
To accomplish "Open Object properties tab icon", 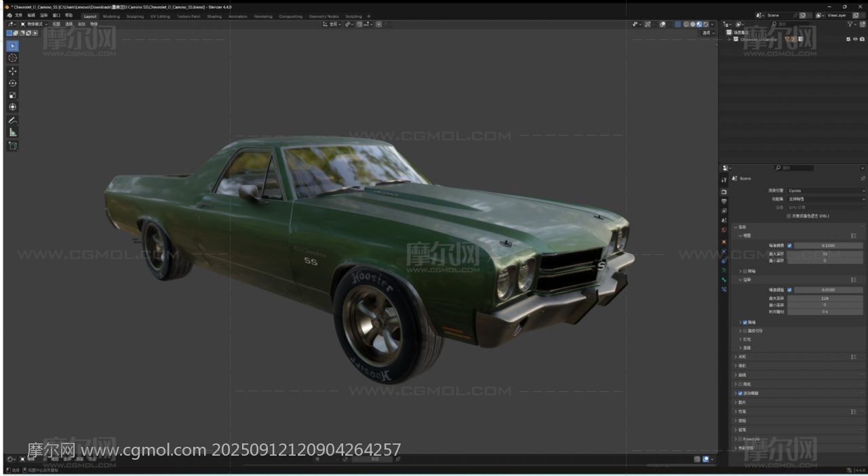I will point(724,241).
